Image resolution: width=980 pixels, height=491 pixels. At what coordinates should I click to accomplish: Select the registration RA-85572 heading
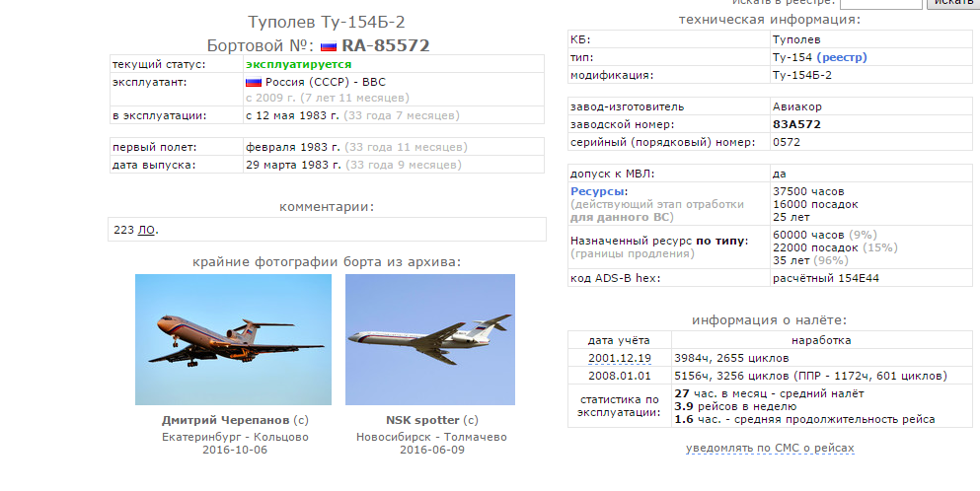point(386,45)
